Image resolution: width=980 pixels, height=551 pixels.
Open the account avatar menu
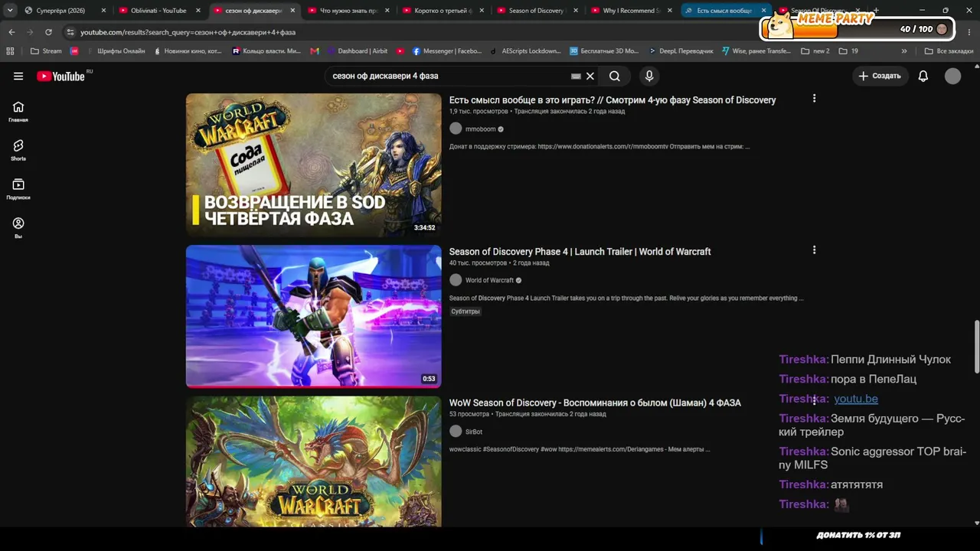click(952, 76)
